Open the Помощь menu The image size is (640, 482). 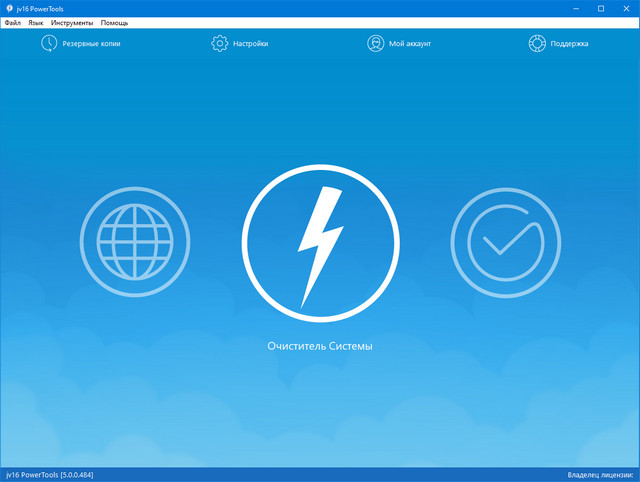(114, 22)
